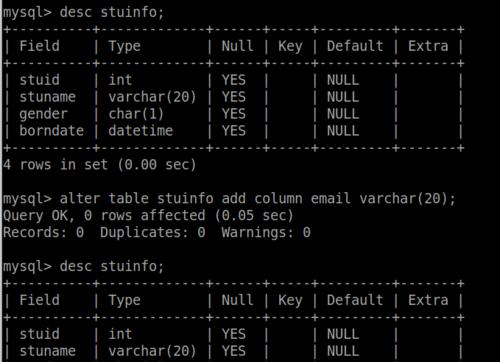Screen dimensions: 500x362
Task: Click the NULL default for borndate row
Action: pos(343,131)
